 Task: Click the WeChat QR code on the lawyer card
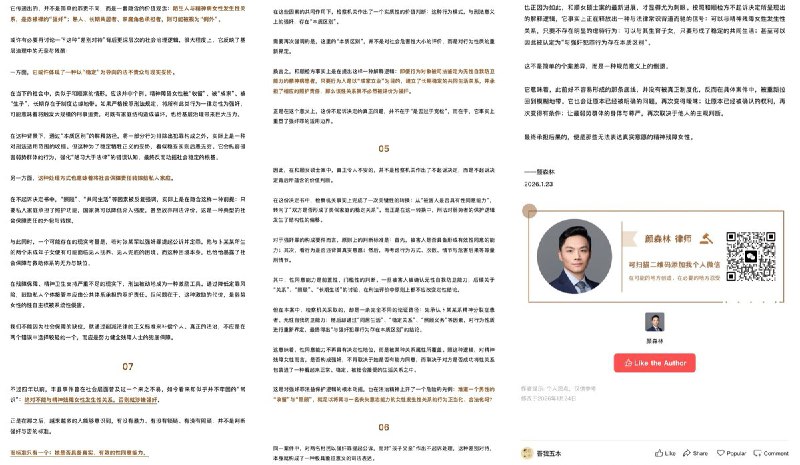click(x=751, y=256)
